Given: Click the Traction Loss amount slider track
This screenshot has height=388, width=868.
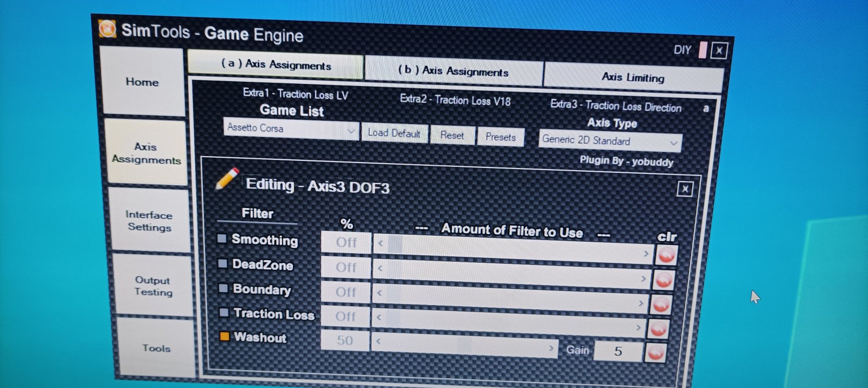Looking at the screenshot, I should click(508, 322).
